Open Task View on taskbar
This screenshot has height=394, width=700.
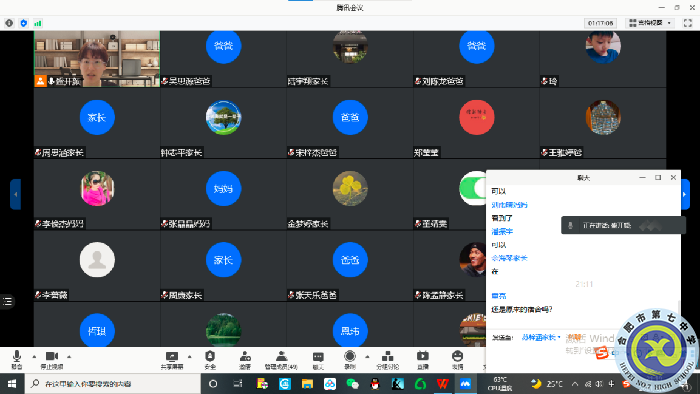238,384
